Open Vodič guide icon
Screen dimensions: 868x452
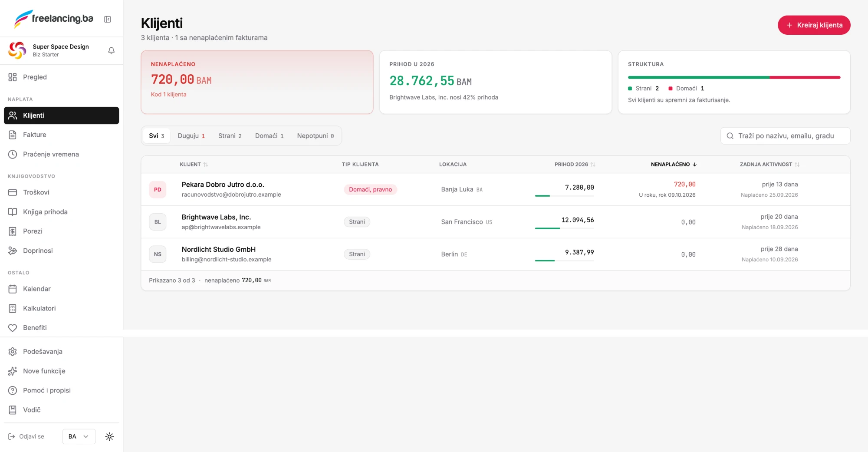click(x=13, y=410)
